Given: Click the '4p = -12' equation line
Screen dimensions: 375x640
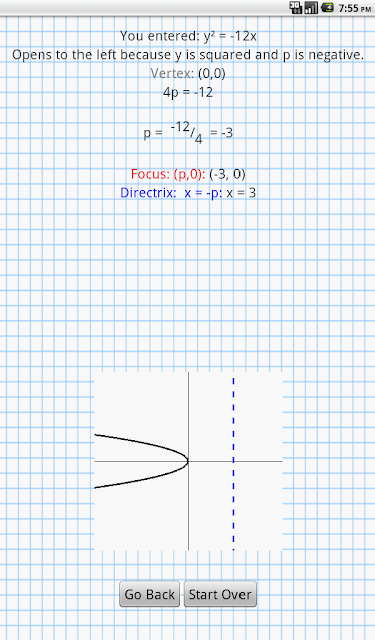Looking at the screenshot, I should tap(188, 92).
